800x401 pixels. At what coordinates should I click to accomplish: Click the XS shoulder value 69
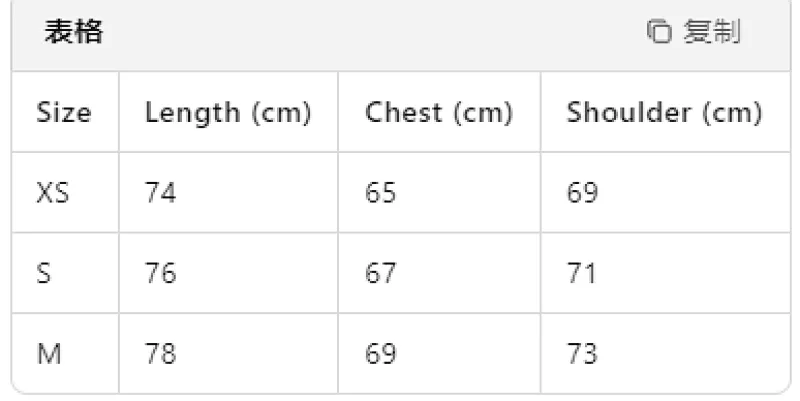click(582, 193)
